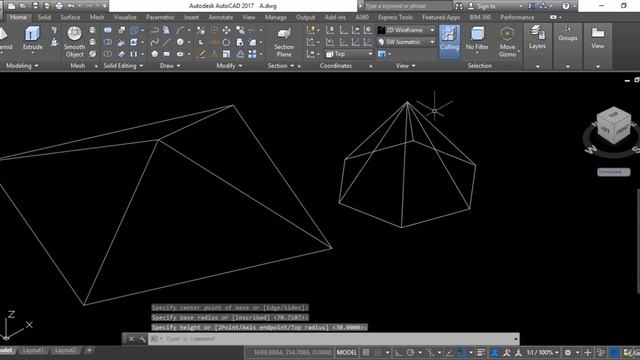Click the MODEL space button in status bar

347,352
